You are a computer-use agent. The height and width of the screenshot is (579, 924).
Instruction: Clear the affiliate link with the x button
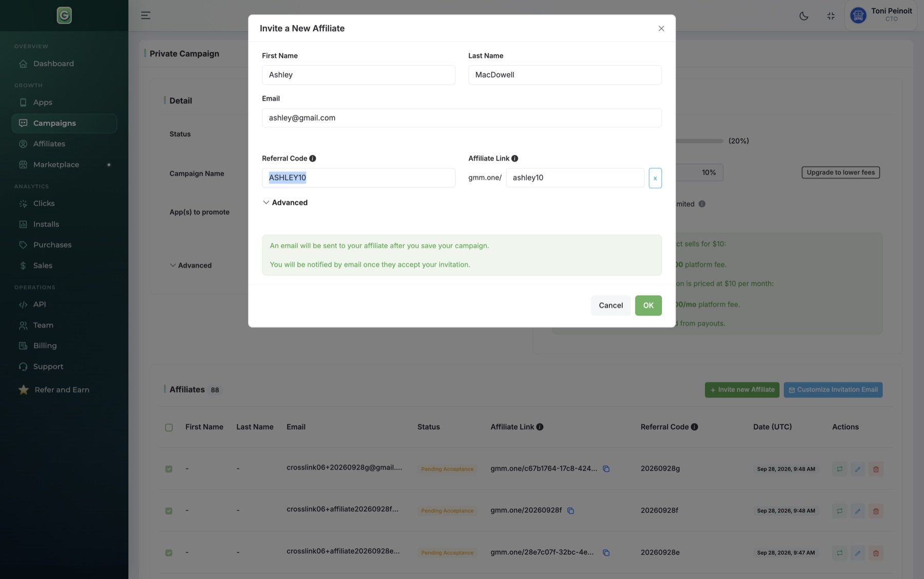pyautogui.click(x=655, y=178)
